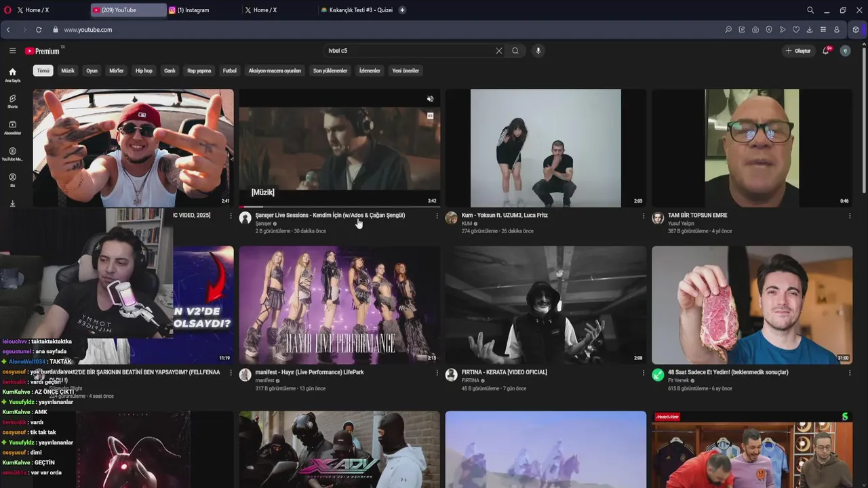Toggle captions on the Şanışer preview
The width and height of the screenshot is (868, 488).
point(430,116)
